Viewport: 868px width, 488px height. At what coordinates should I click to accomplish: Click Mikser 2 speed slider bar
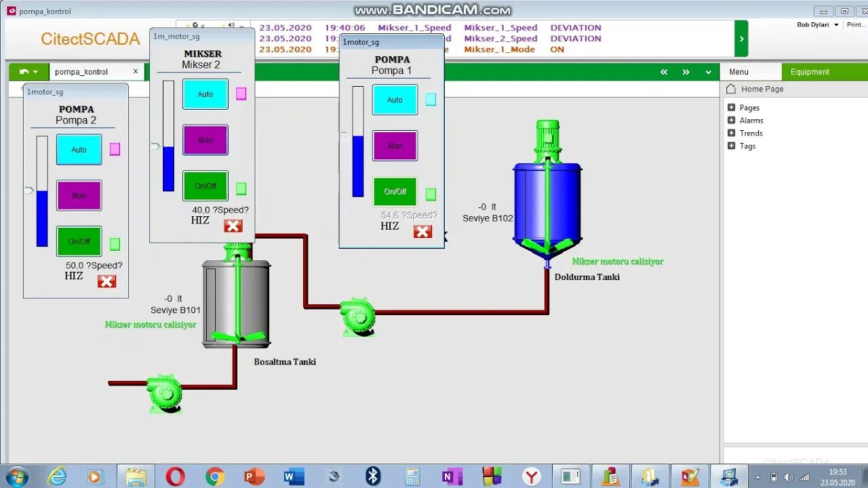click(x=168, y=136)
